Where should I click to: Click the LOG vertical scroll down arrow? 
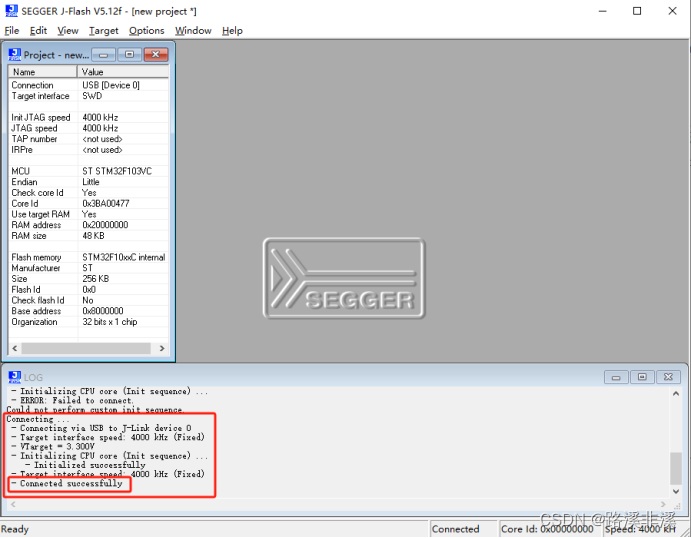pyautogui.click(x=676, y=491)
